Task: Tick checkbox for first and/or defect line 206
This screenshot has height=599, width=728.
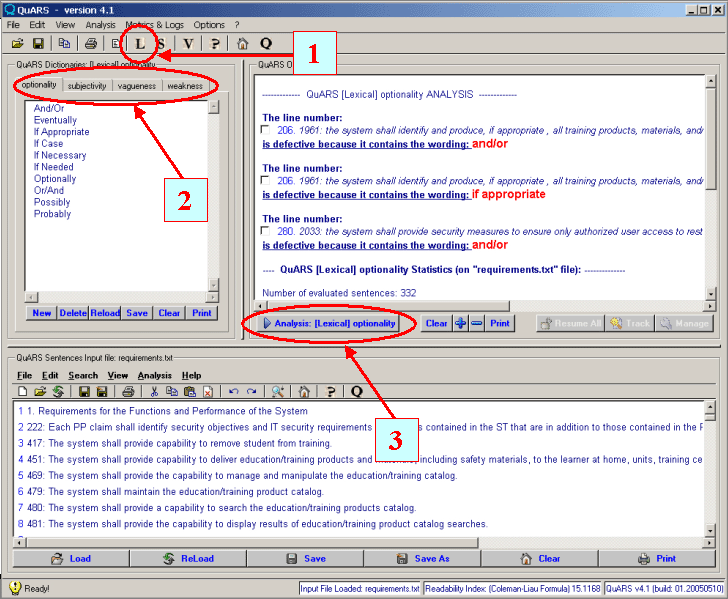Action: pyautogui.click(x=265, y=130)
